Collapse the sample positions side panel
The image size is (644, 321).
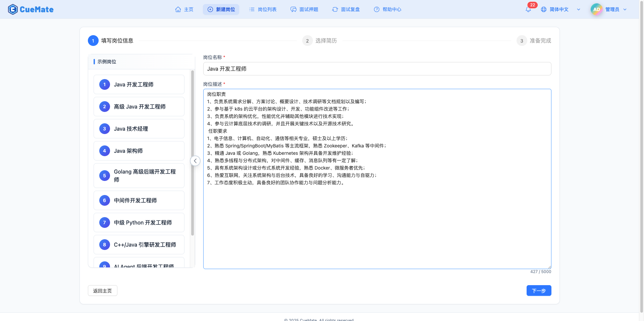click(195, 161)
